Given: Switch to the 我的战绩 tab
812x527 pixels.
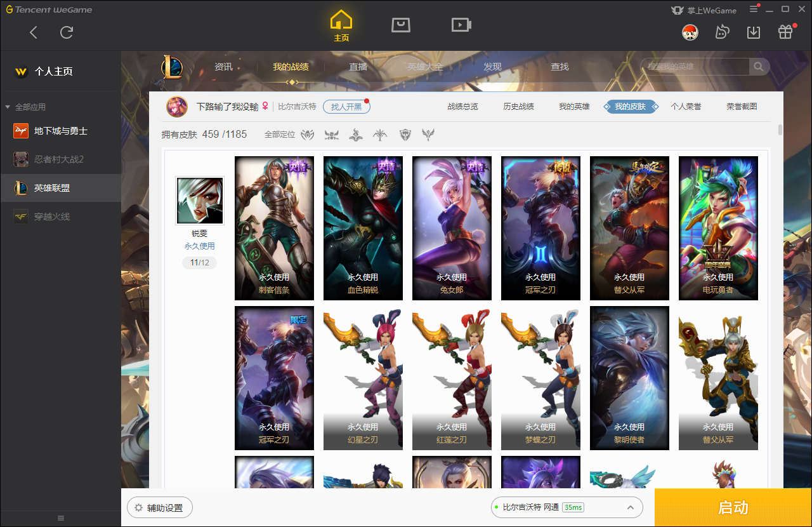Looking at the screenshot, I should (x=291, y=67).
